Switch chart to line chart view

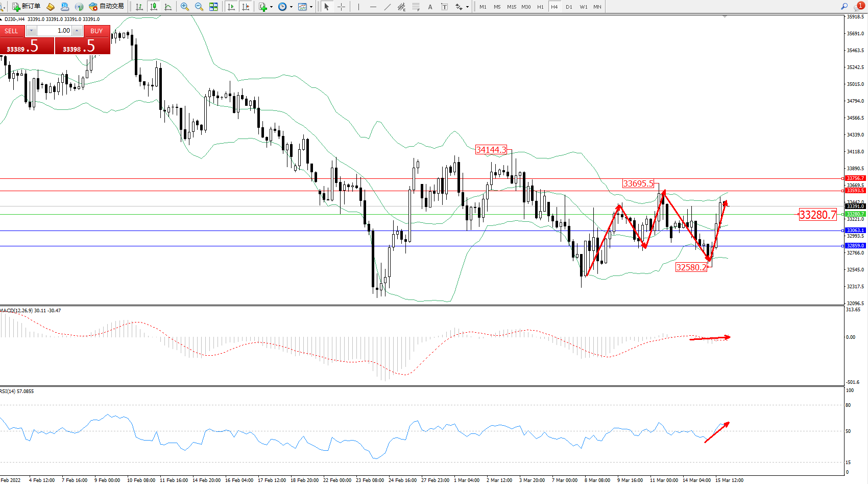coord(168,7)
